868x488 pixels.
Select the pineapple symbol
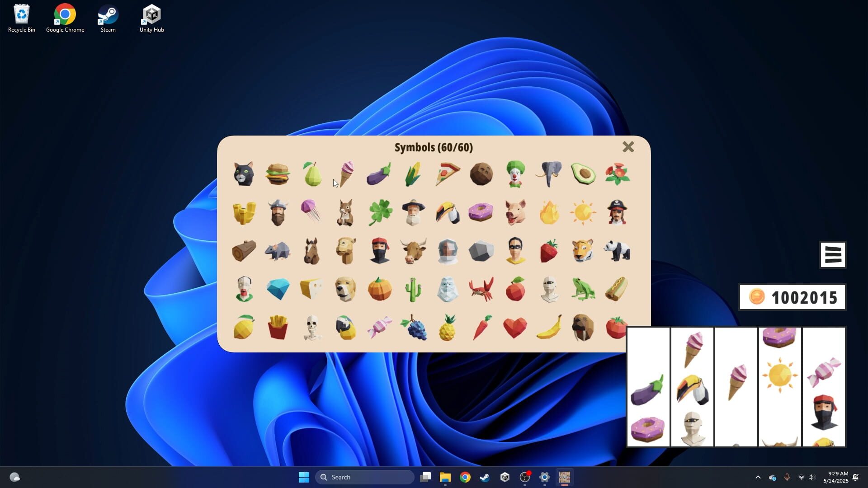pyautogui.click(x=448, y=328)
